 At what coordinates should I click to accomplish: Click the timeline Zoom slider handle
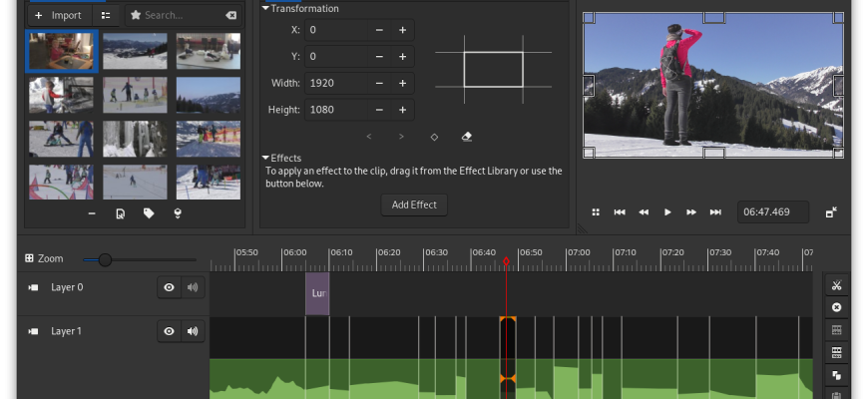click(105, 259)
